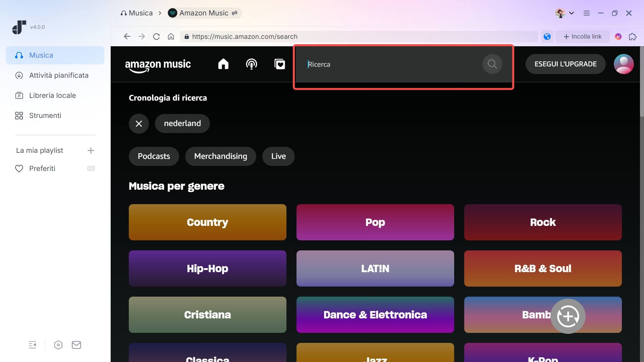Open the Pop genre tile
The width and height of the screenshot is (644, 362).
pyautogui.click(x=375, y=222)
